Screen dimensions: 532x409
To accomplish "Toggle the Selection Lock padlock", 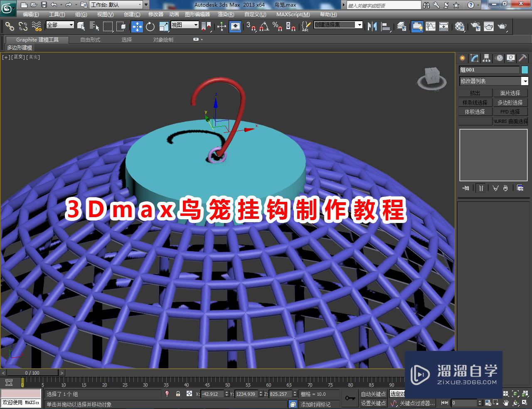I will 178,394.
